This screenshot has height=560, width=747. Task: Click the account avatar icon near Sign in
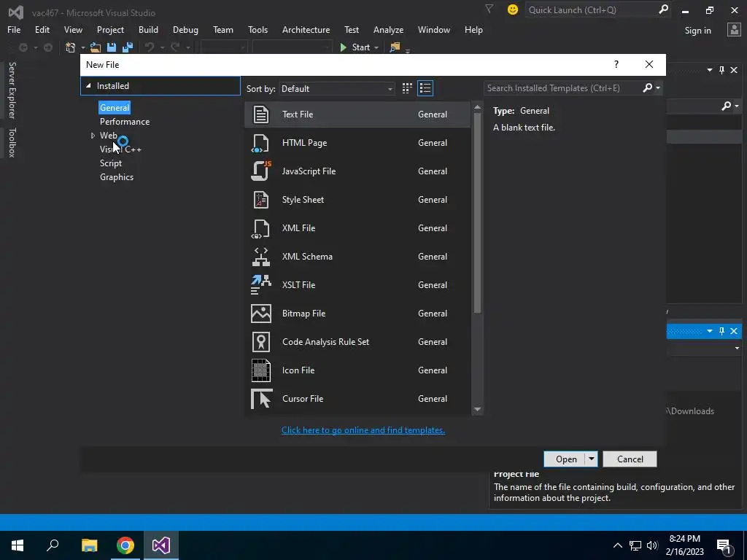[734, 29]
